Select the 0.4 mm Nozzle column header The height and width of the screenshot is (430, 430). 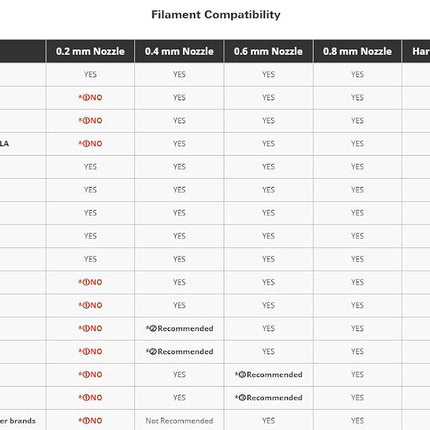179,51
